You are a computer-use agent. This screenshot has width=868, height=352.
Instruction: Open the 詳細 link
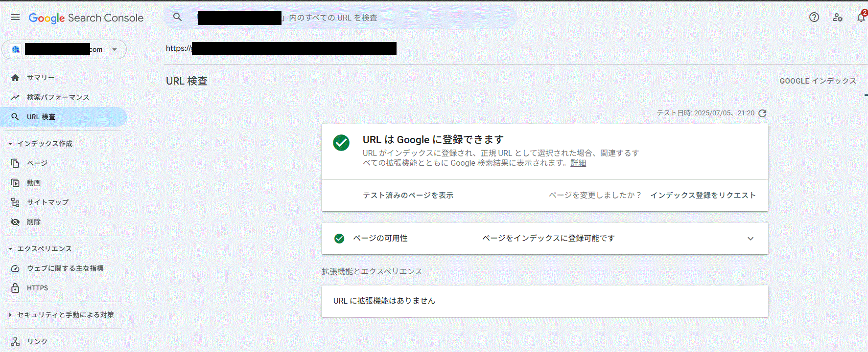point(578,163)
